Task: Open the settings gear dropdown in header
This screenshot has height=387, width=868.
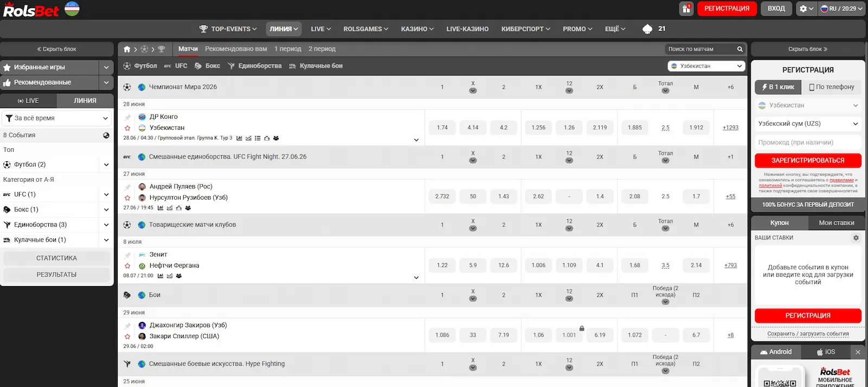Action: (x=806, y=9)
